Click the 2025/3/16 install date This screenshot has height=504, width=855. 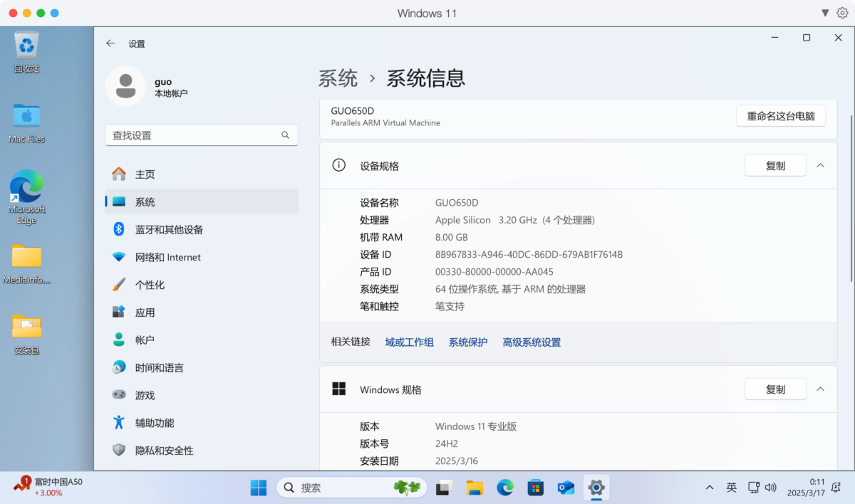pyautogui.click(x=457, y=461)
